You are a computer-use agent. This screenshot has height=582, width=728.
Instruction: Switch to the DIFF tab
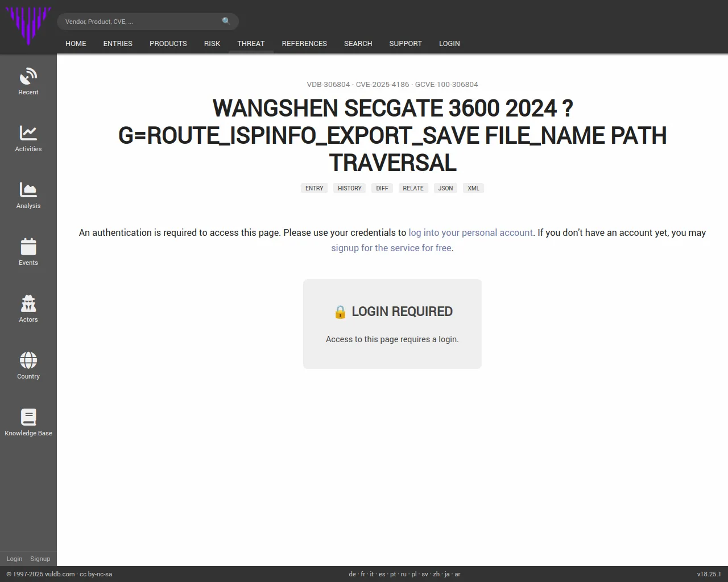(x=382, y=188)
